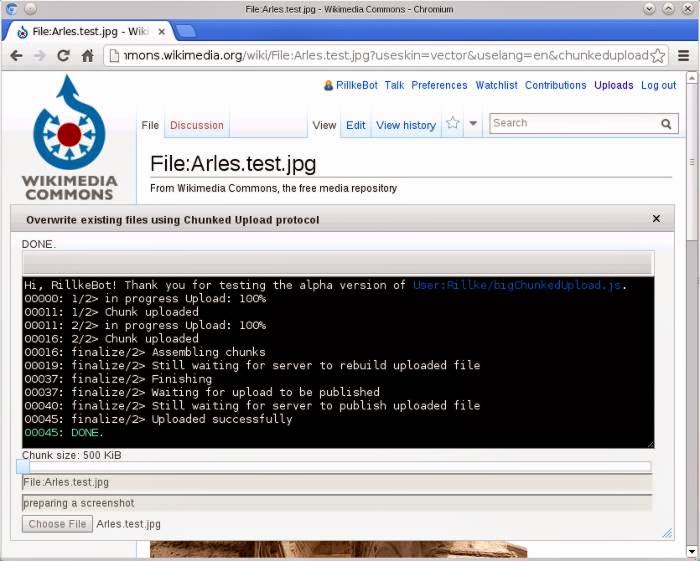Click the page scrollbar down arrow
700x561 pixels.
pos(691,551)
